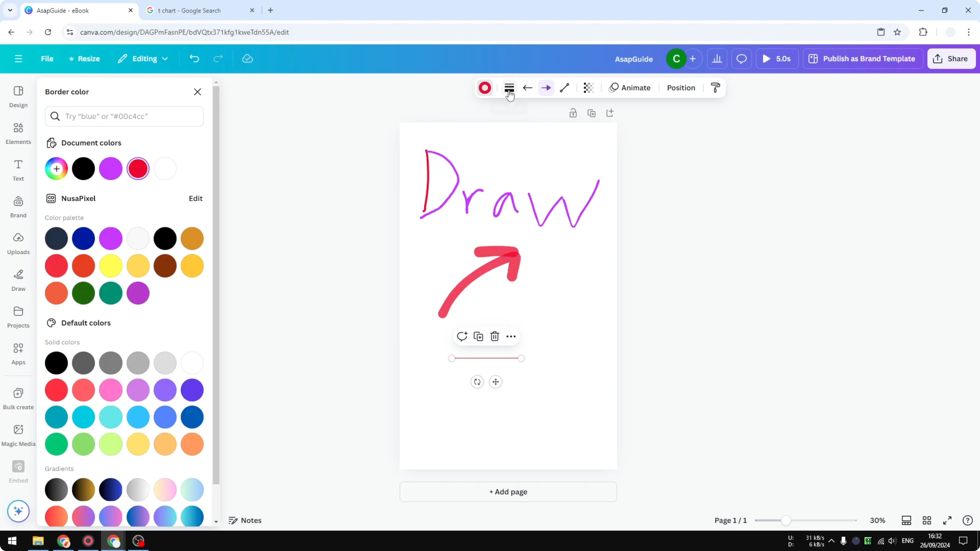Duplicate the page with the icon above canvas

point(591,113)
